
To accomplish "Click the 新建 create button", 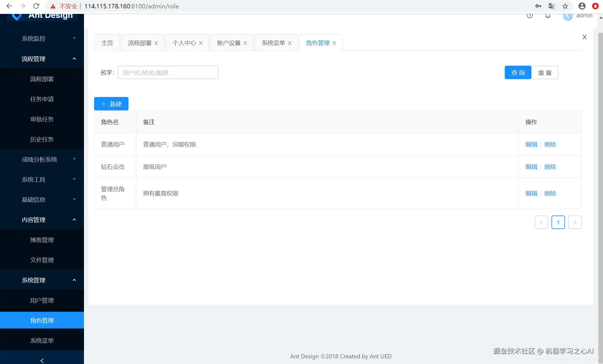I will (x=111, y=104).
